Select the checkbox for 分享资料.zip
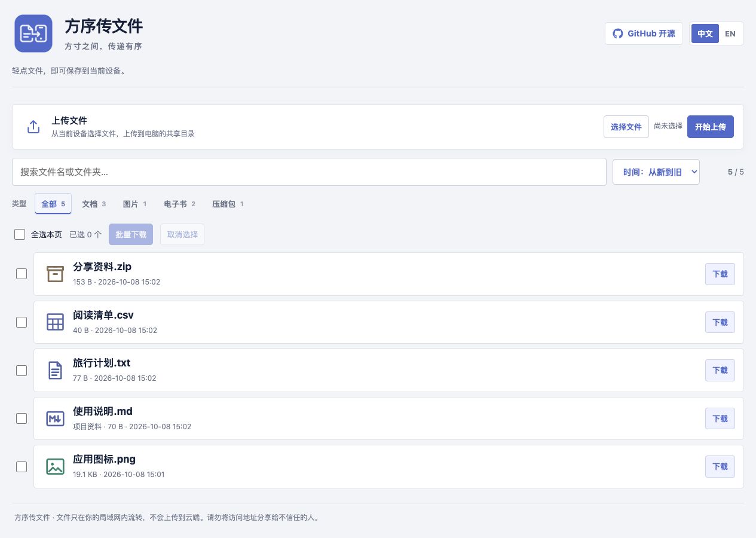Viewport: 756px width, 538px height. pyautogui.click(x=22, y=274)
